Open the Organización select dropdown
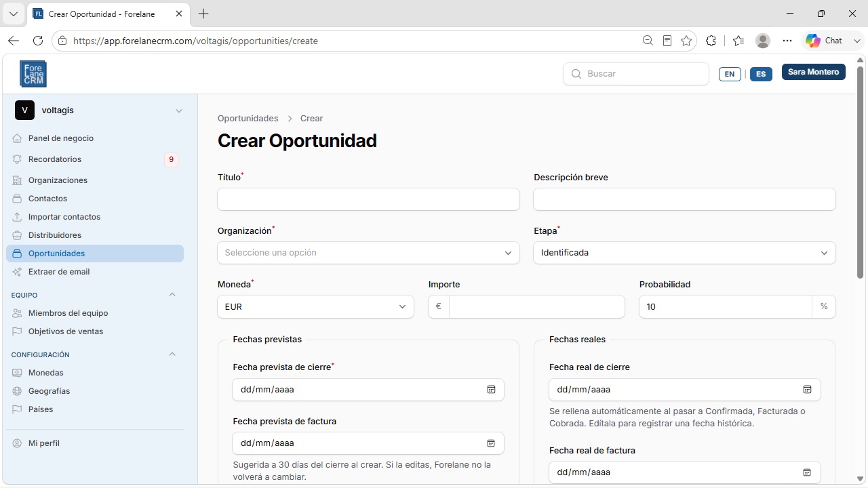Viewport: 868px width, 488px height. click(x=368, y=253)
